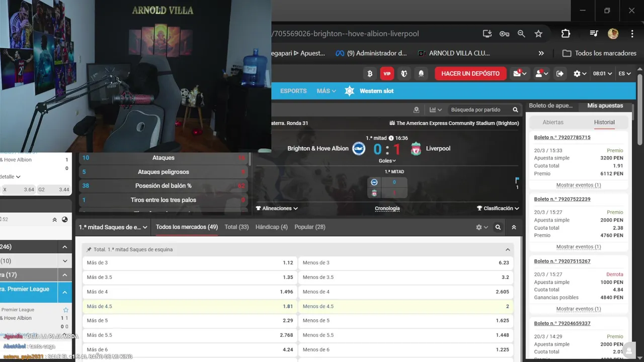Collapse all markets double-chevron icon

[x=514, y=227]
